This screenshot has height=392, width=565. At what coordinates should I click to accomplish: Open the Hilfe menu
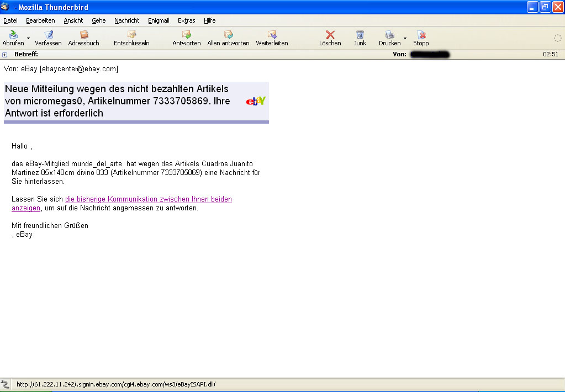click(x=210, y=20)
